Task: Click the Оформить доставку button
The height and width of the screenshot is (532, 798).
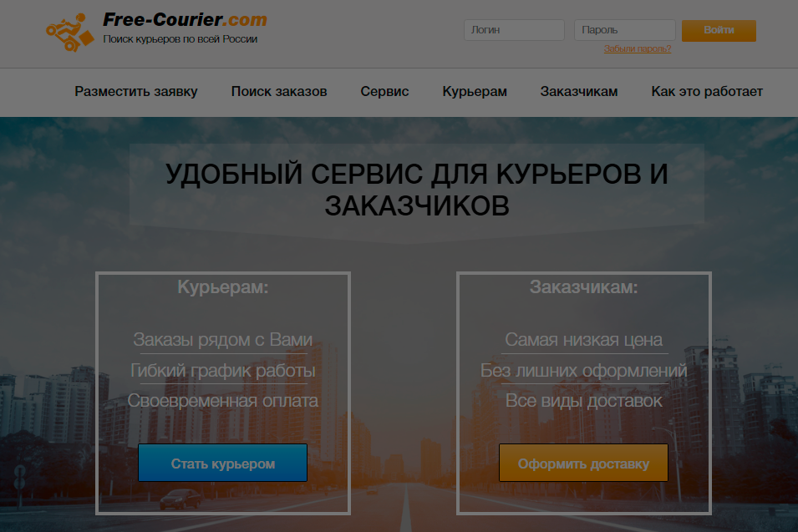Action: click(x=583, y=463)
